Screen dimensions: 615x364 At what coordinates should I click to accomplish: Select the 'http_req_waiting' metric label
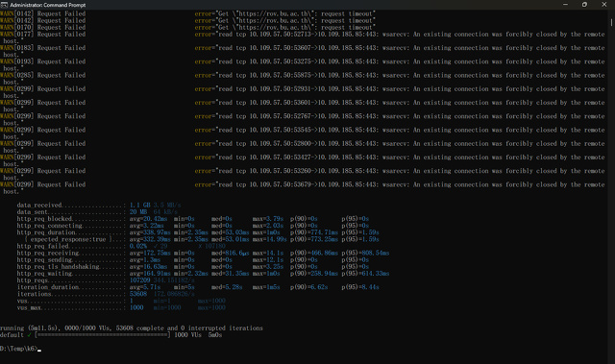(x=44, y=274)
